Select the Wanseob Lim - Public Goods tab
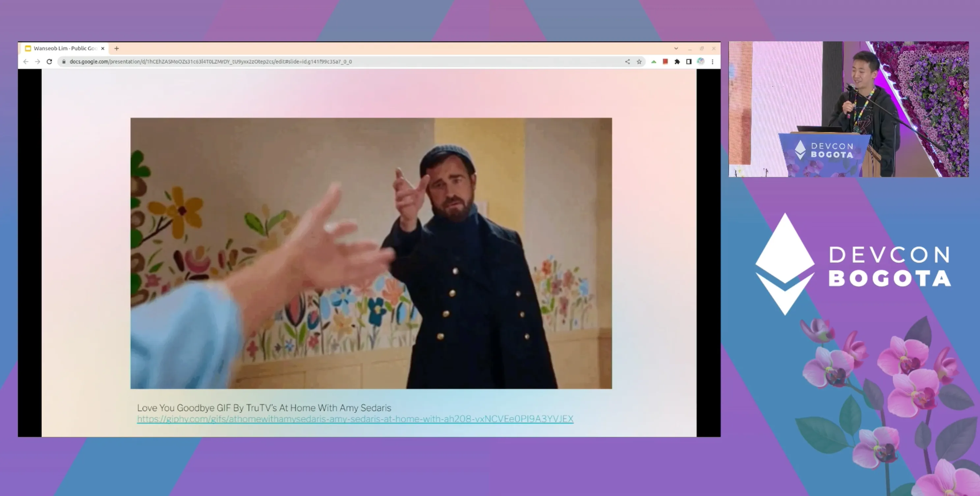This screenshot has width=980, height=496. point(65,48)
